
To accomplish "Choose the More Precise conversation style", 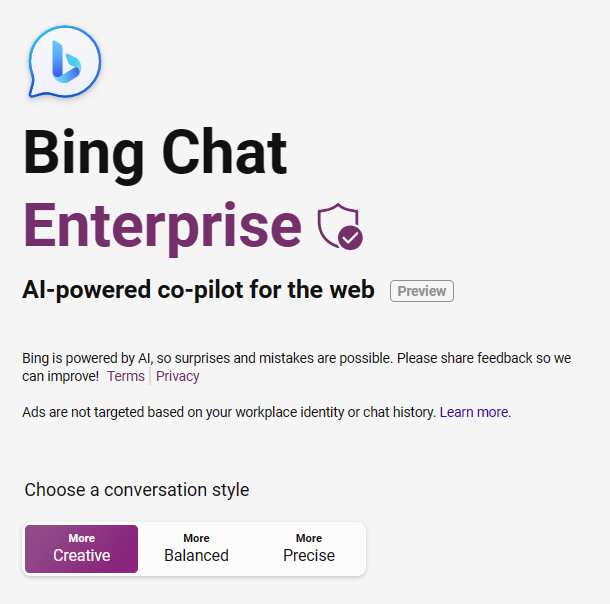I will (x=309, y=549).
